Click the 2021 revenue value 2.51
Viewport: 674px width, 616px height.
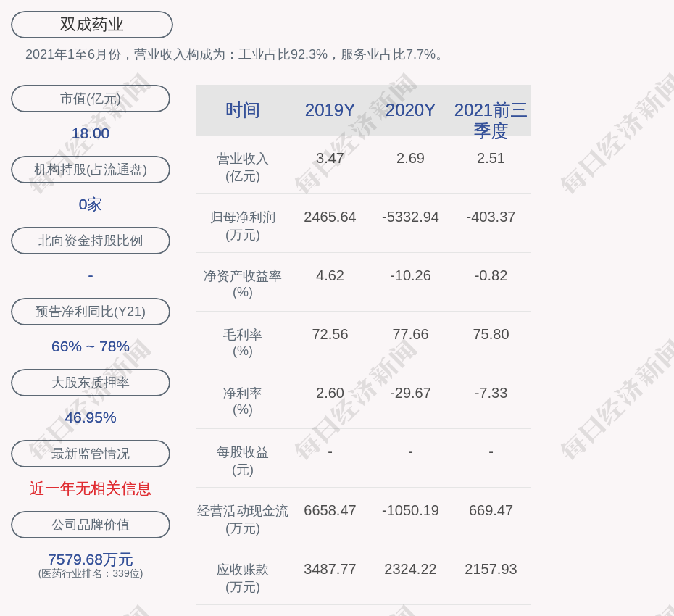pyautogui.click(x=491, y=158)
